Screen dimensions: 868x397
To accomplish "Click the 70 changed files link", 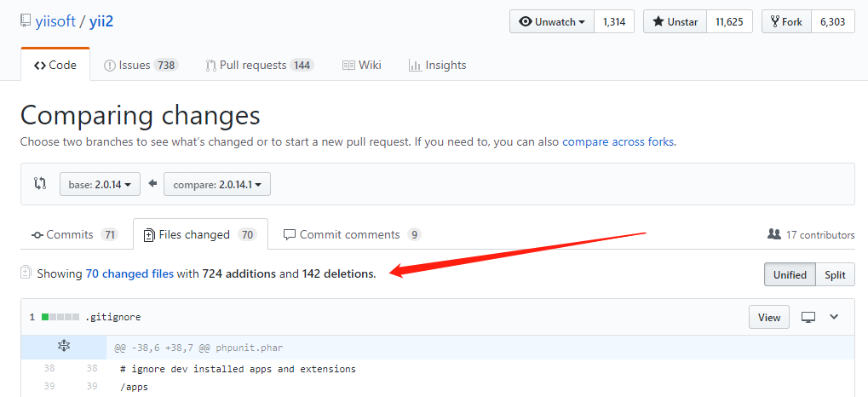I will tap(129, 273).
